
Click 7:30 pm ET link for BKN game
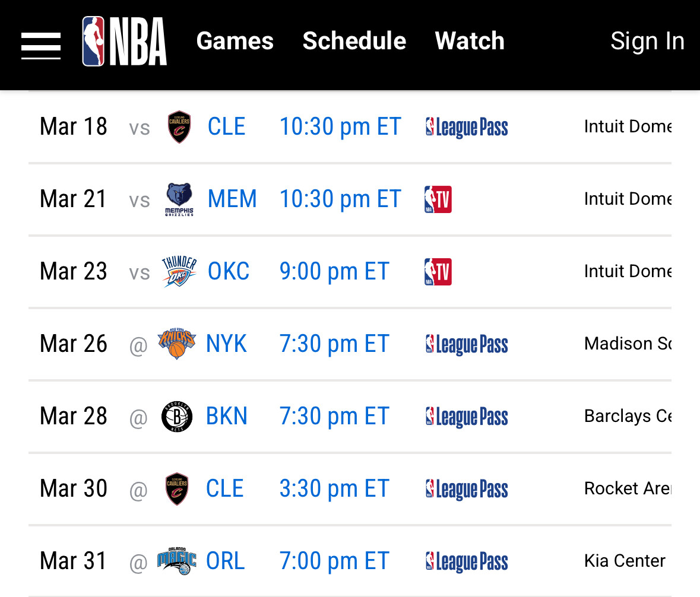tap(334, 416)
